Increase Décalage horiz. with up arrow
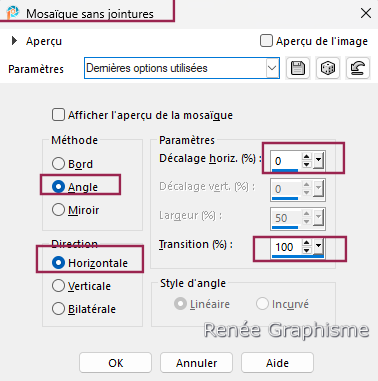 [307, 157]
